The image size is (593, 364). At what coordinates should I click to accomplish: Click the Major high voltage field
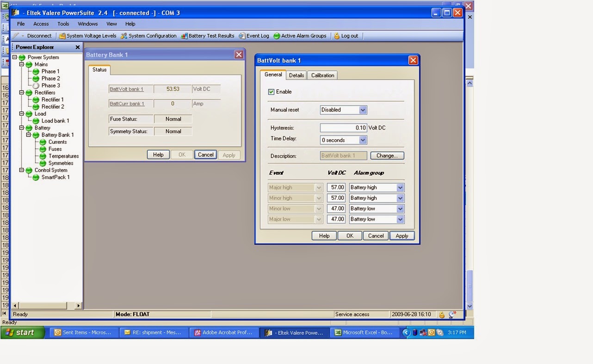coord(336,187)
